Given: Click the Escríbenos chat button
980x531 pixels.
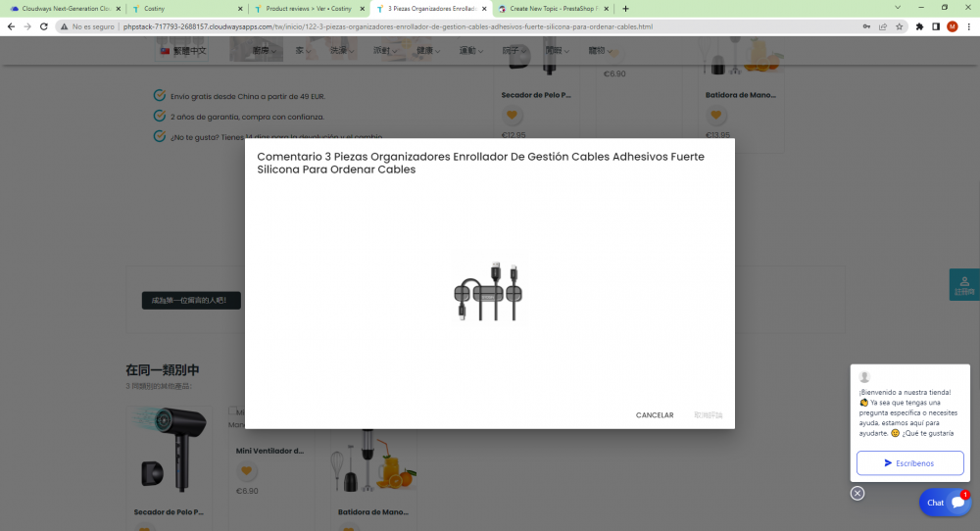Looking at the screenshot, I should 910,463.
